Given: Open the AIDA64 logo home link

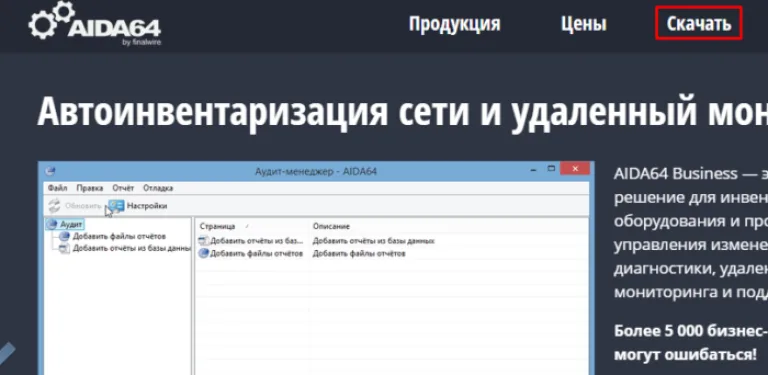Looking at the screenshot, I should 95,24.
